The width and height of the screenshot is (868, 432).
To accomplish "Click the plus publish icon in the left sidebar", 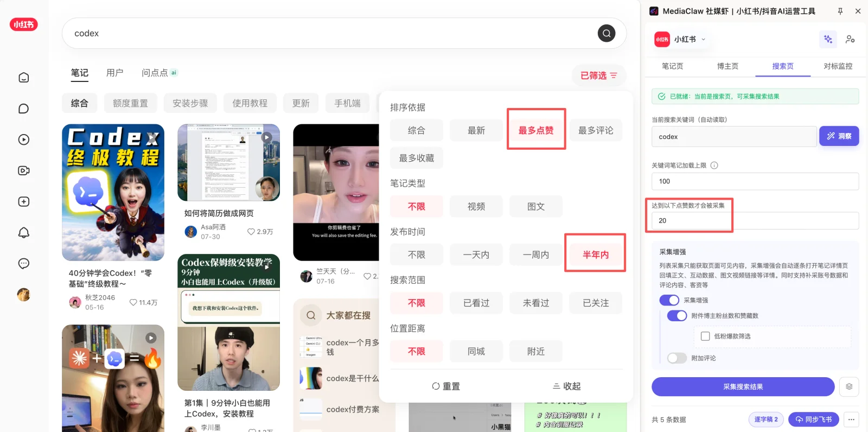I will pos(24,201).
